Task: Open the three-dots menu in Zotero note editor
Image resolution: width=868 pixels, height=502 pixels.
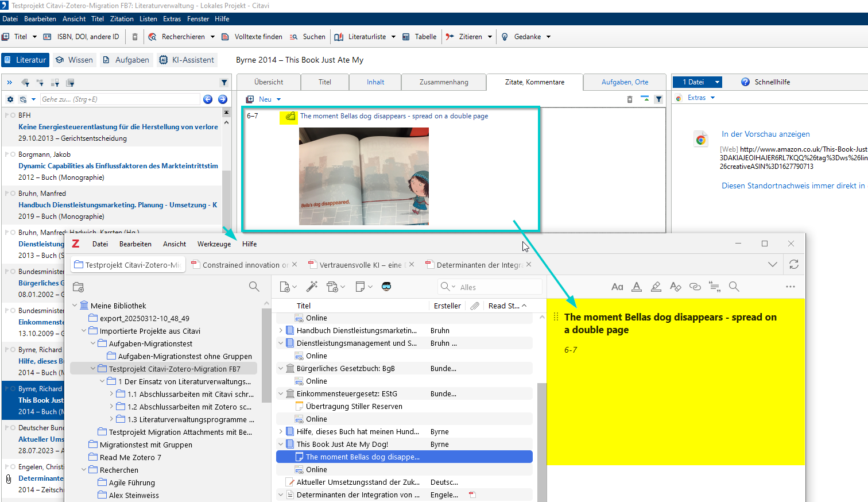Action: pyautogui.click(x=790, y=287)
